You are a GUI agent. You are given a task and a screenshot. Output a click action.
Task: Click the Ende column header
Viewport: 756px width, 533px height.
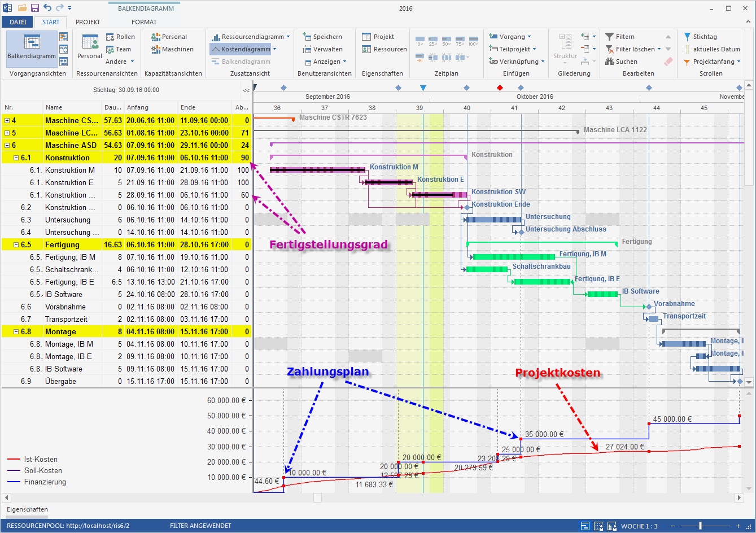(204, 107)
